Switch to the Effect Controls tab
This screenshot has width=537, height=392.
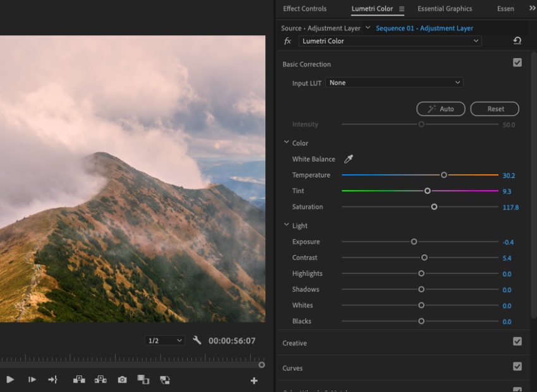coord(305,9)
